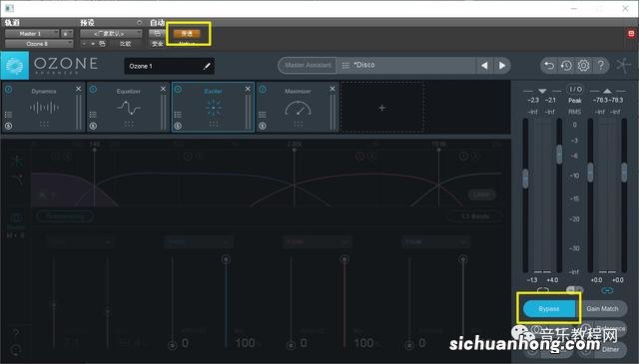Image resolution: width=639 pixels, height=364 pixels.
Task: Click the Master Assistant button
Action: (x=308, y=65)
